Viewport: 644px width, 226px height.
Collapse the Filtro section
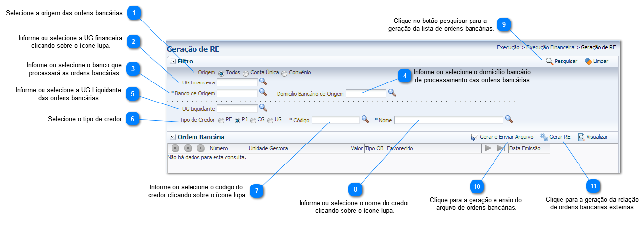click(x=172, y=62)
